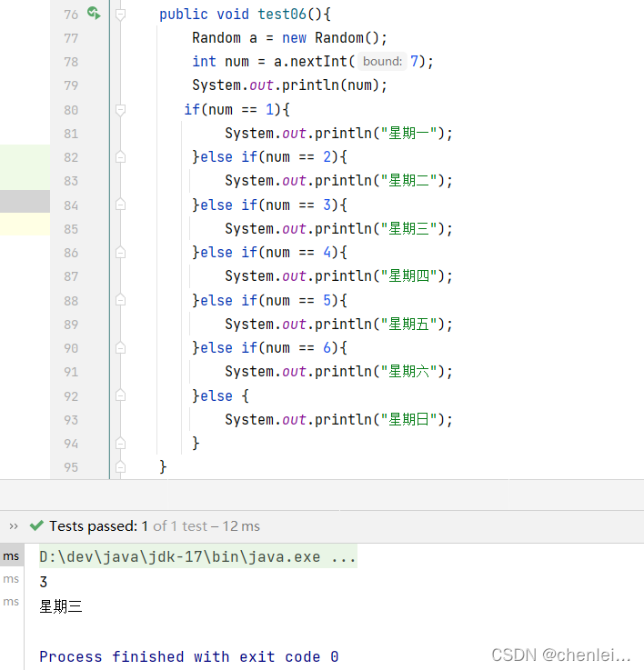
Task: Toggle the fold marker on line 88
Action: [121, 300]
